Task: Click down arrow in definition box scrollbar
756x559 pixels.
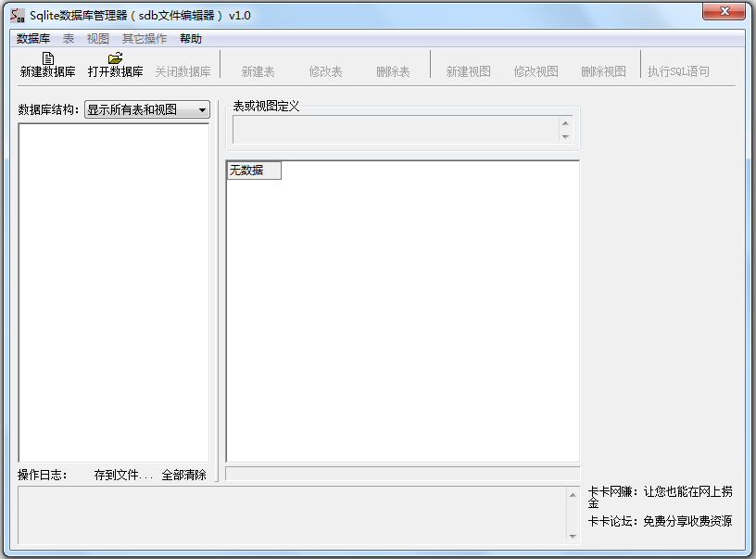Action: (x=565, y=137)
